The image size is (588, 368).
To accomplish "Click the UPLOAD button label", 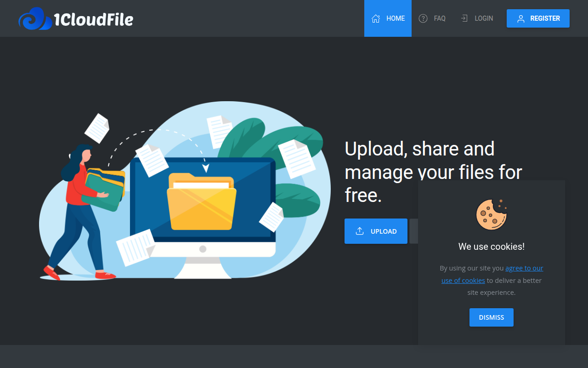I will click(x=384, y=231).
